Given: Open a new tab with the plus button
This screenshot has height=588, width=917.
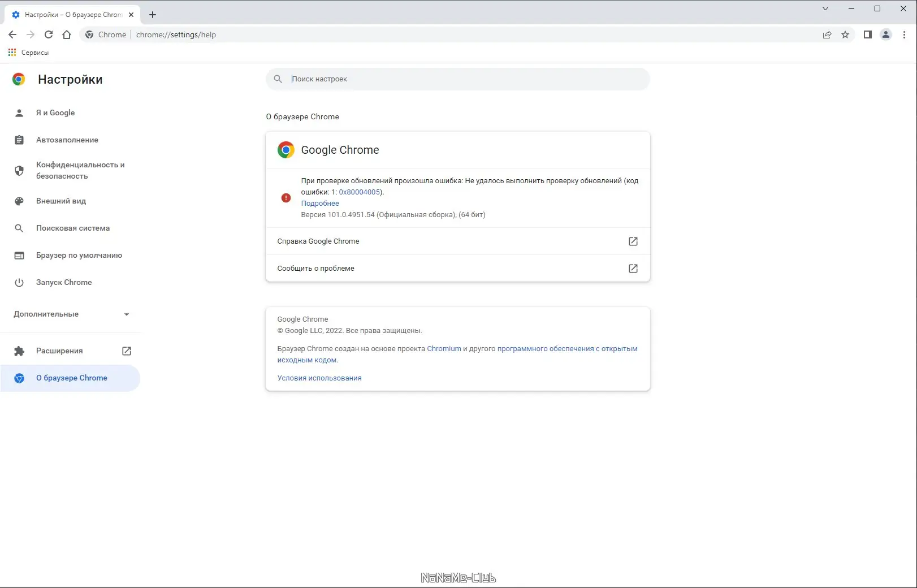Looking at the screenshot, I should point(153,15).
